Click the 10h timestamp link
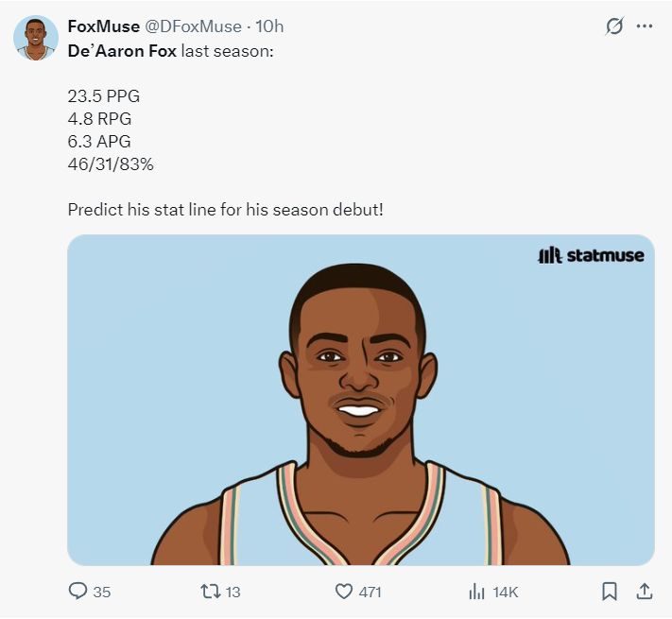The height and width of the screenshot is (619, 672). point(269,26)
